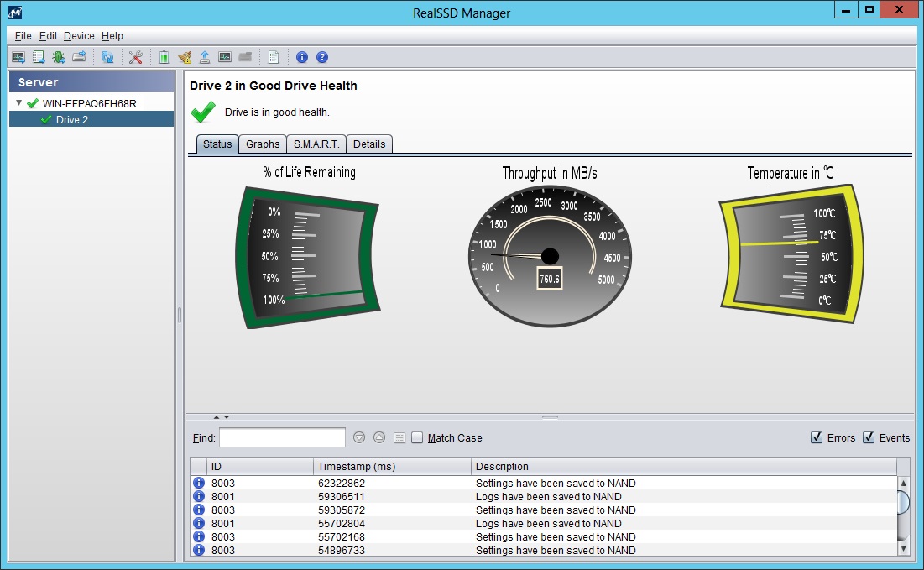Click the blue refresh arrows icon
Viewport: 924px width, 570px height.
(x=107, y=57)
